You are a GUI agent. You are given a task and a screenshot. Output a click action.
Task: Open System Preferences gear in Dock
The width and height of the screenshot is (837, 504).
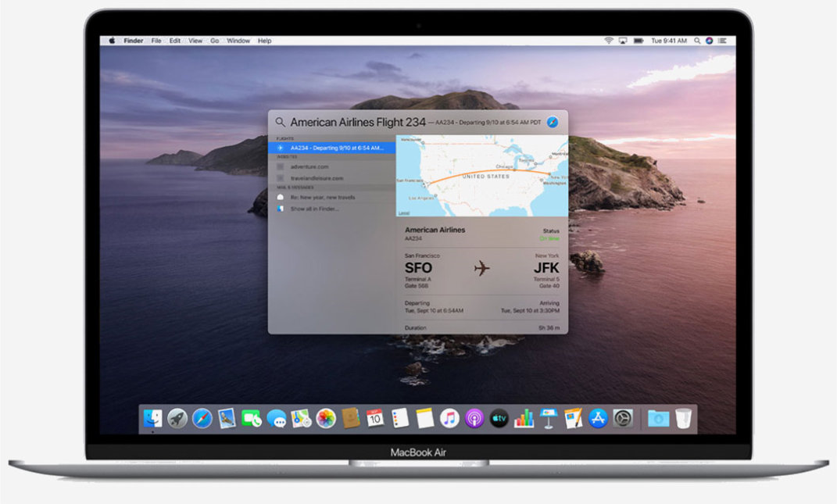coord(623,419)
